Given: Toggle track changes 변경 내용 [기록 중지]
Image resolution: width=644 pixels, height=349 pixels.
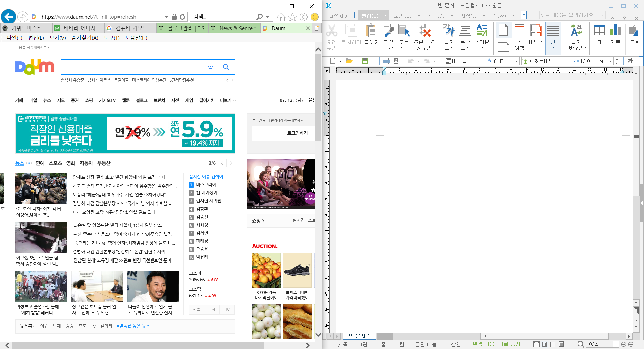Looking at the screenshot, I should (497, 344).
